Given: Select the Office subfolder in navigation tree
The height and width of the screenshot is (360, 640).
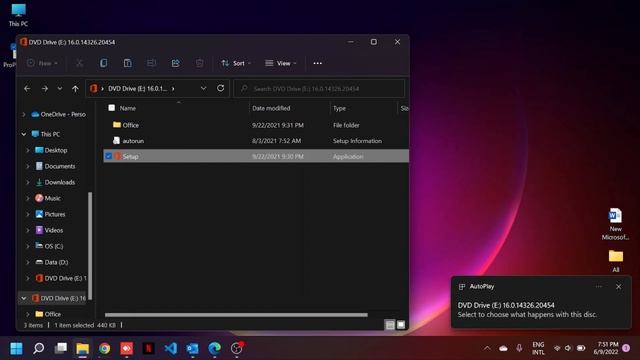Looking at the screenshot, I should click(52, 314).
